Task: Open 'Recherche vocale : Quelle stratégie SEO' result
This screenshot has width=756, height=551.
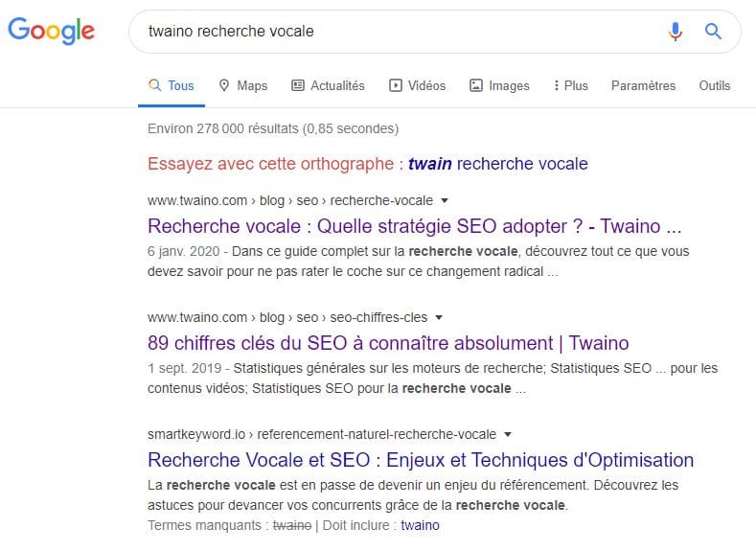Action: [x=415, y=226]
